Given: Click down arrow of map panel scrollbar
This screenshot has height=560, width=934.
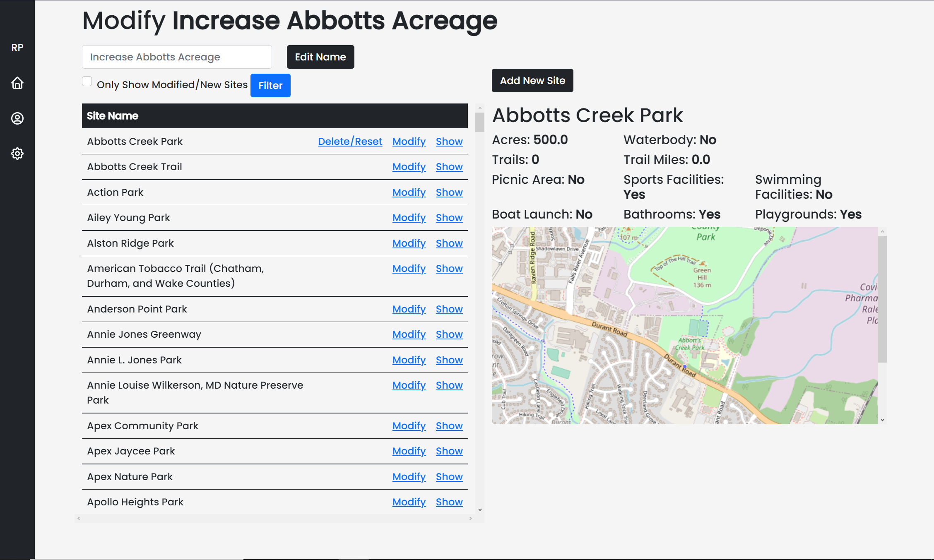Looking at the screenshot, I should point(882,420).
